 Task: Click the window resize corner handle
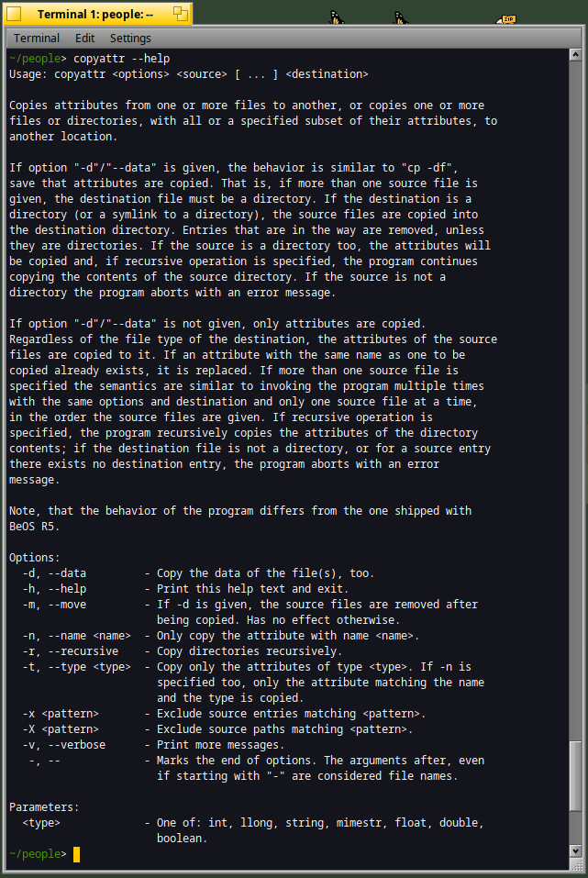pos(576,865)
